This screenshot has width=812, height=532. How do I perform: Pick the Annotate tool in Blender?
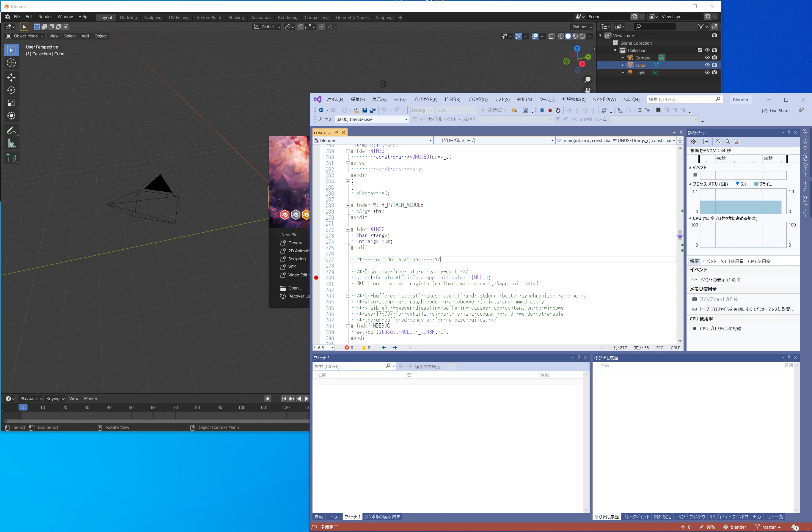(x=11, y=130)
